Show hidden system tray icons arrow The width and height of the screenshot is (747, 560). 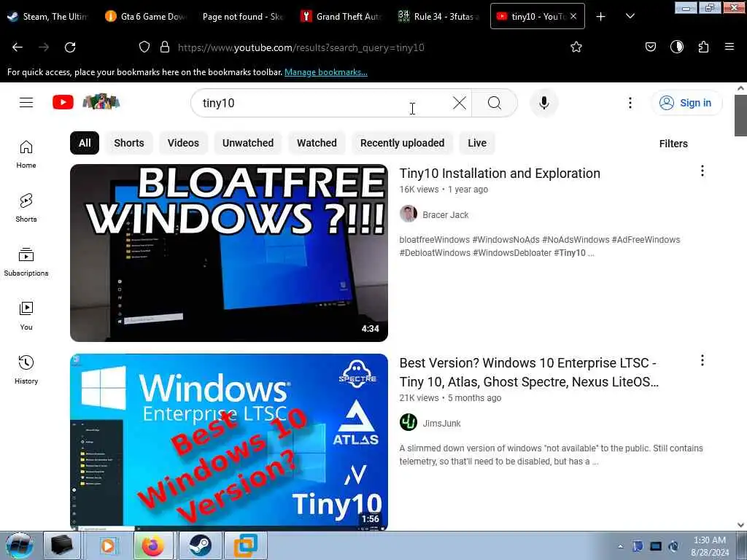tap(620, 546)
